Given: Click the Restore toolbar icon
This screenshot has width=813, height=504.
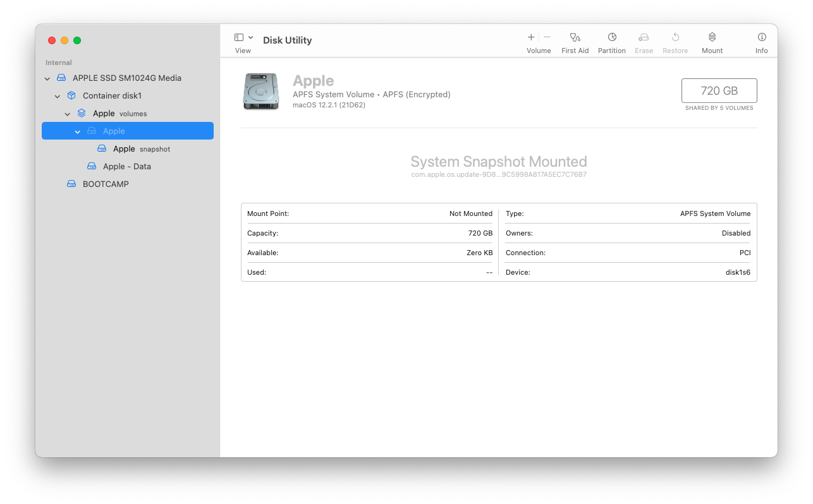Looking at the screenshot, I should click(675, 37).
